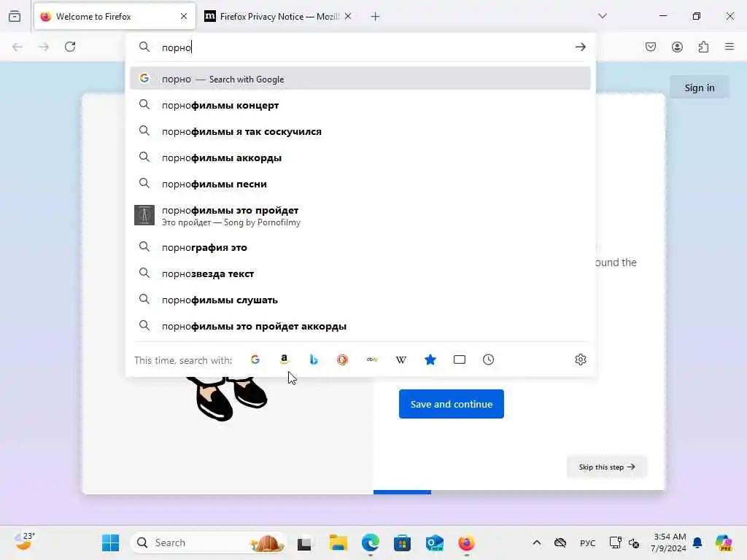Search this time with Amazon icon
This screenshot has width=747, height=560.
285,359
